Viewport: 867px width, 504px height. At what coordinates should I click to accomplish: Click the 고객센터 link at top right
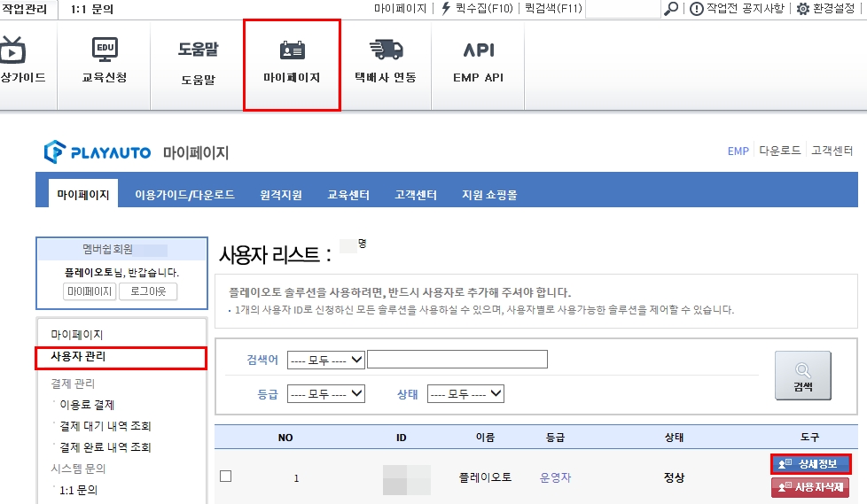pos(832,151)
